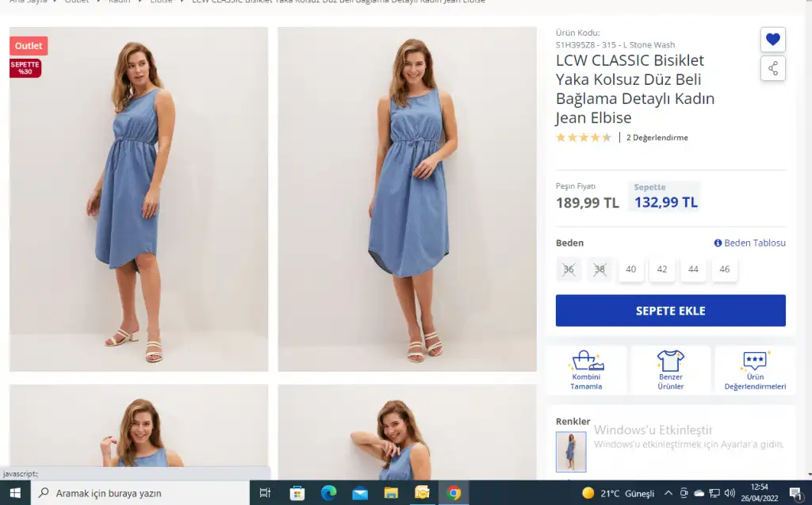The height and width of the screenshot is (505, 812).
Task: Open Ürün Değerlendirmeleri reviews icon
Action: click(754, 369)
